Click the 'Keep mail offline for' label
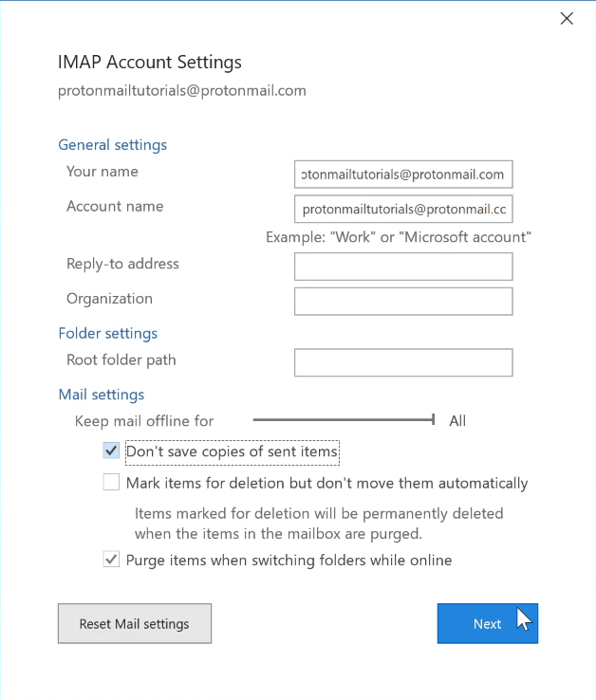This screenshot has height=700, width=596. click(144, 421)
